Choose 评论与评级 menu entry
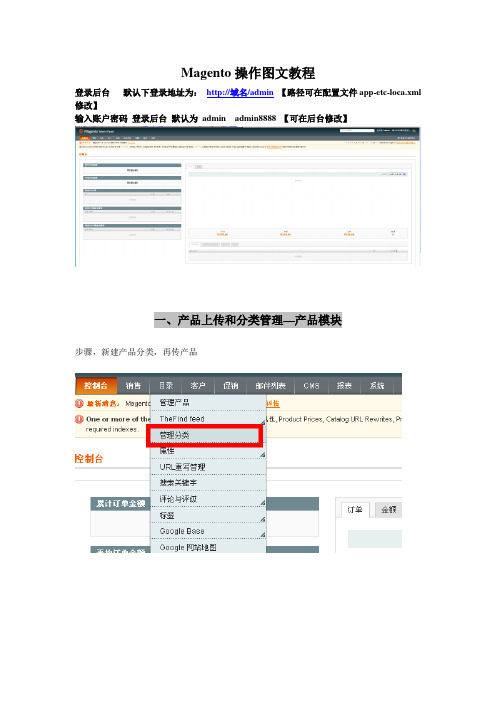This screenshot has height=702, width=496. 208,499
